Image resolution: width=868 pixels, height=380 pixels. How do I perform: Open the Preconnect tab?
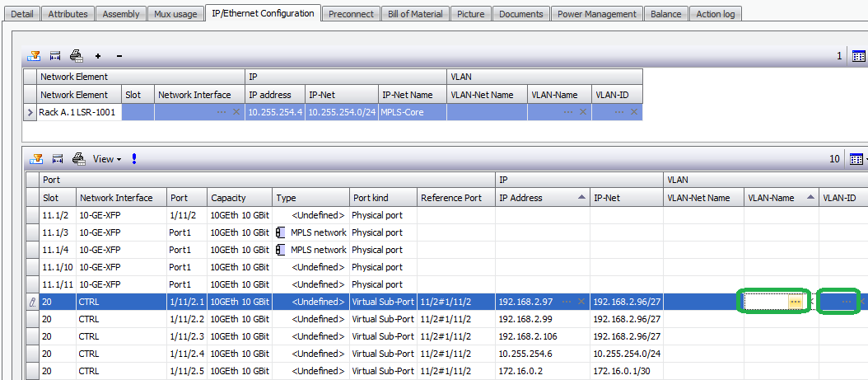351,14
